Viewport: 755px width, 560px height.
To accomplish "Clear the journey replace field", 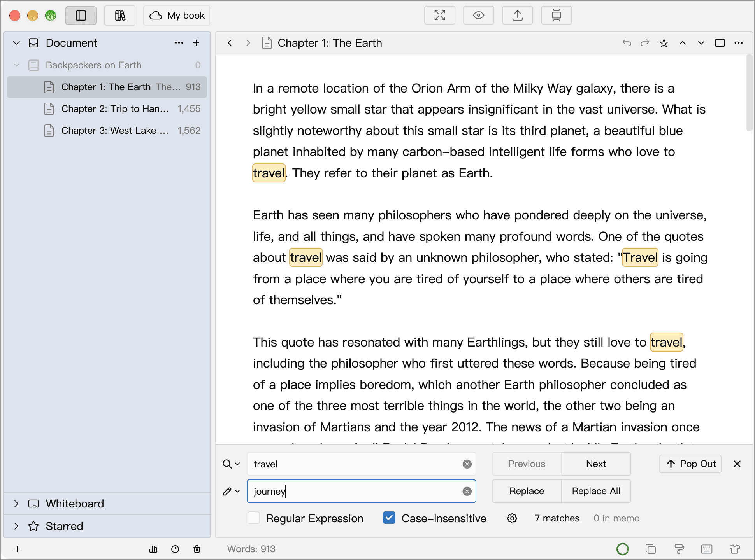I will pyautogui.click(x=467, y=491).
